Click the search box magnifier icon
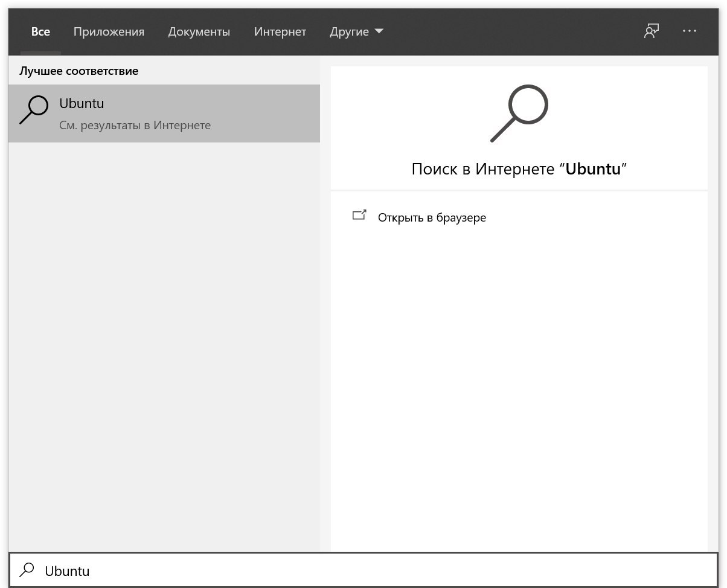The height and width of the screenshot is (588, 727). pyautogui.click(x=27, y=570)
